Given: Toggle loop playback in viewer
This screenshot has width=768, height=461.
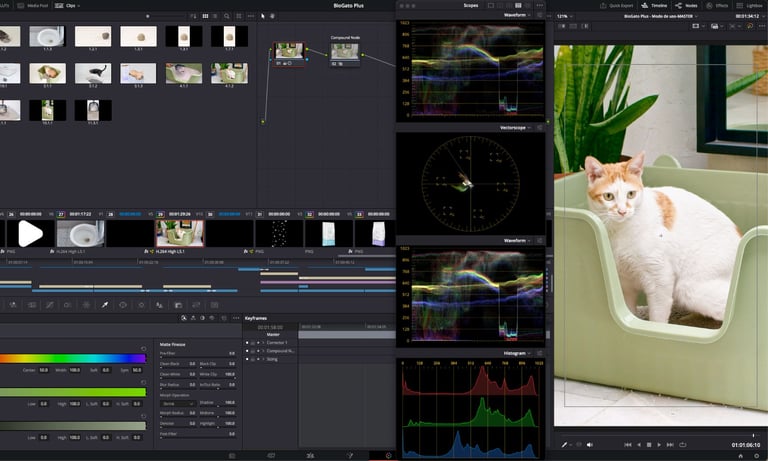Looking at the screenshot, I should [x=682, y=445].
